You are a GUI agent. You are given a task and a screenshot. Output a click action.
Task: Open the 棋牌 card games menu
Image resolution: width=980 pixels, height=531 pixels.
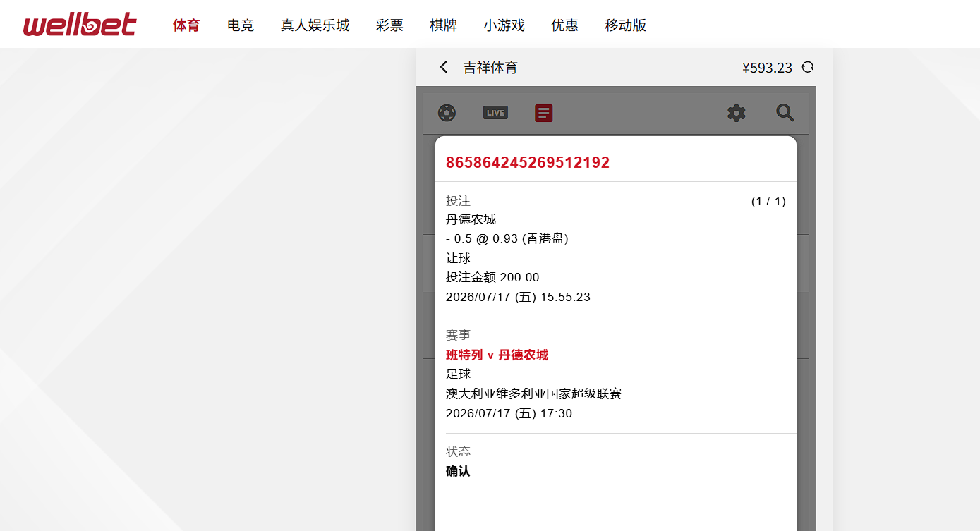coord(443,25)
